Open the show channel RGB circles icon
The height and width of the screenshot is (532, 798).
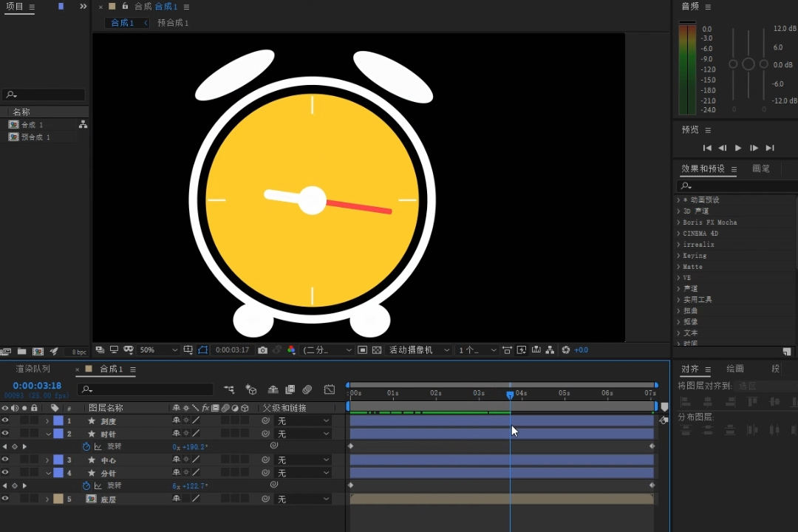(292, 350)
